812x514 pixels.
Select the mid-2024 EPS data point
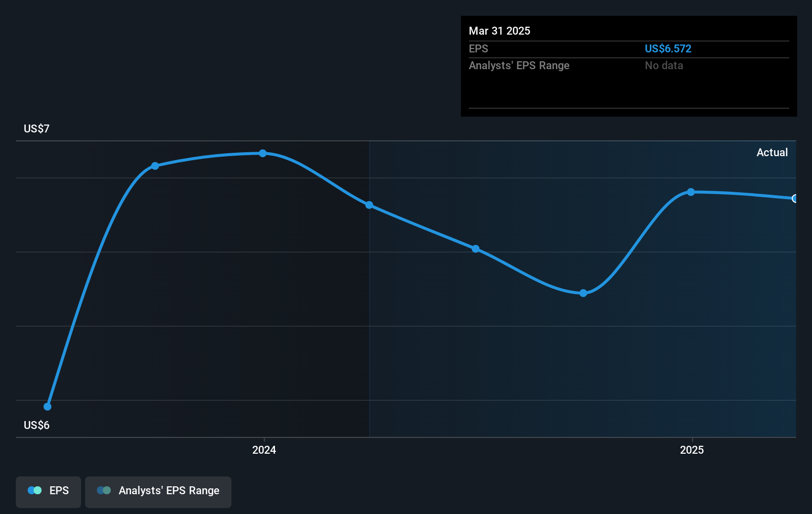(476, 249)
